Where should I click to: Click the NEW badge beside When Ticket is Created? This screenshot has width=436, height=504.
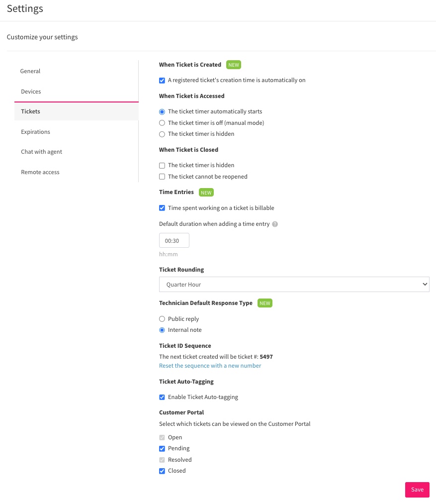234,65
